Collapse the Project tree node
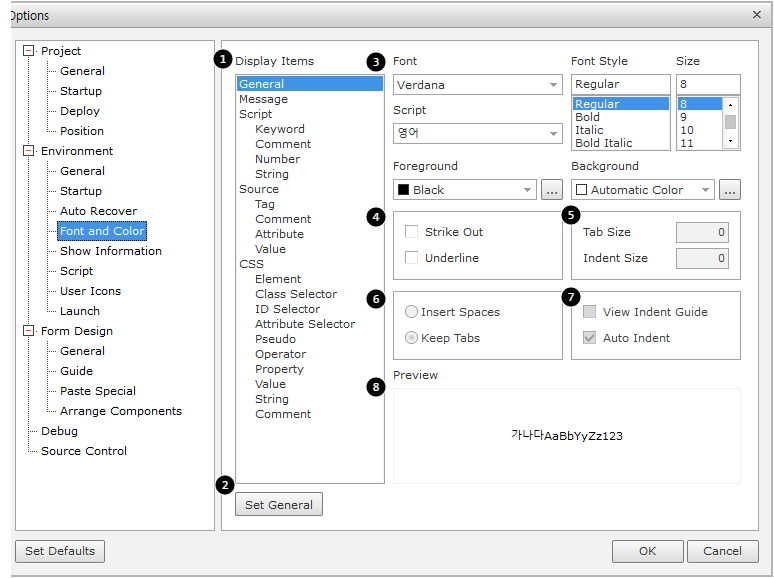Viewport: 774px width, 578px height. [x=28, y=51]
